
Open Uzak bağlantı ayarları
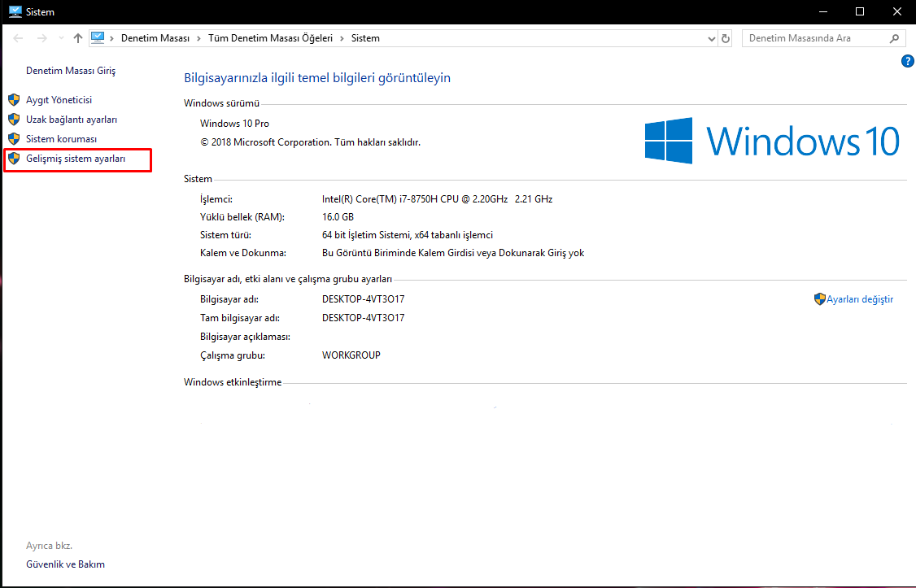pyautogui.click(x=72, y=119)
